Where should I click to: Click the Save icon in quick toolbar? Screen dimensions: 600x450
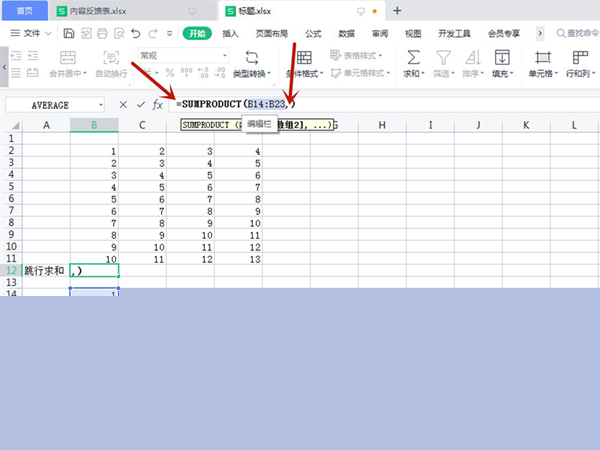pyautogui.click(x=69, y=34)
